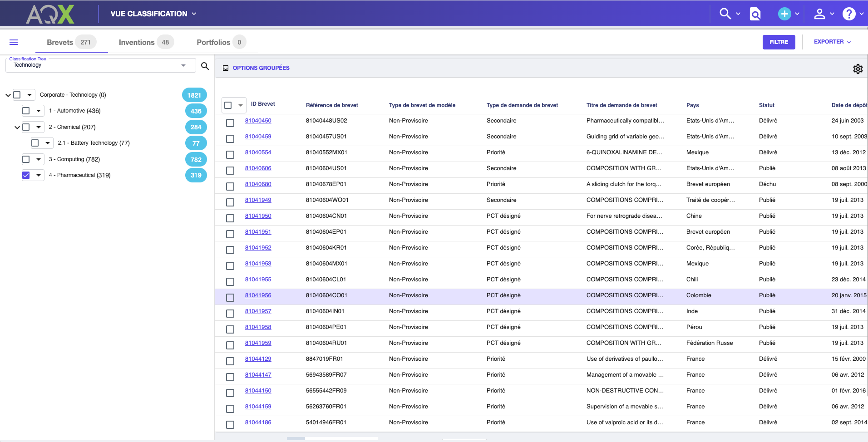The image size is (868, 442).
Task: Select row checkbox for brevet 81040450
Action: pos(230,123)
